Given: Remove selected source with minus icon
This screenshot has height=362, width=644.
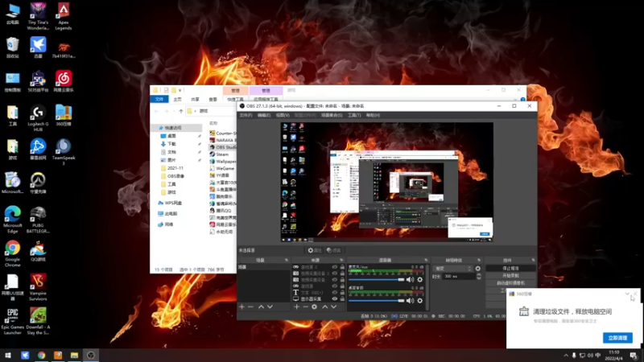Looking at the screenshot, I should point(305,306).
